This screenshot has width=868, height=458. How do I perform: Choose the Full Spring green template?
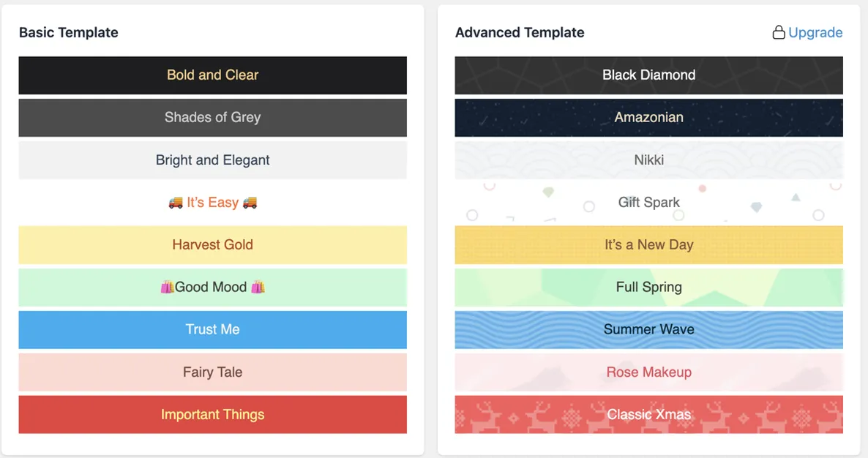tap(648, 287)
